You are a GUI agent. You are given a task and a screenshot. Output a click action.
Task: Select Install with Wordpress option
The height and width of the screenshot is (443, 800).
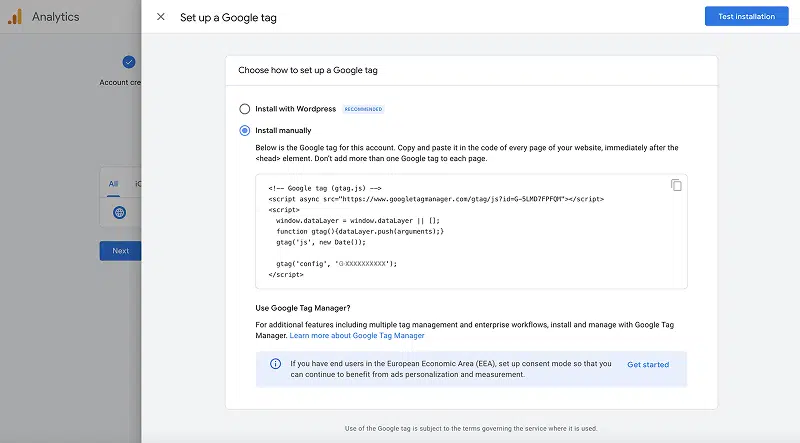click(245, 109)
